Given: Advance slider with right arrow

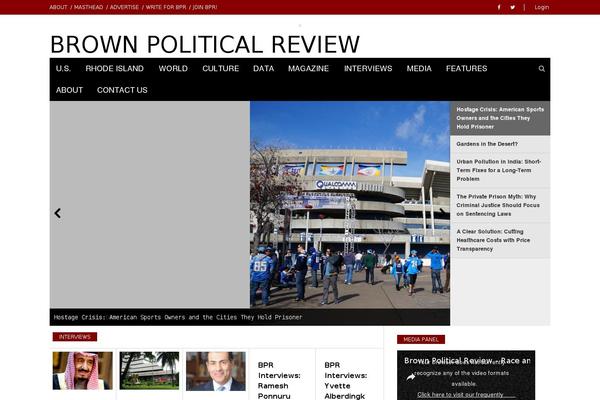Looking at the screenshot, I should pyautogui.click(x=442, y=212).
